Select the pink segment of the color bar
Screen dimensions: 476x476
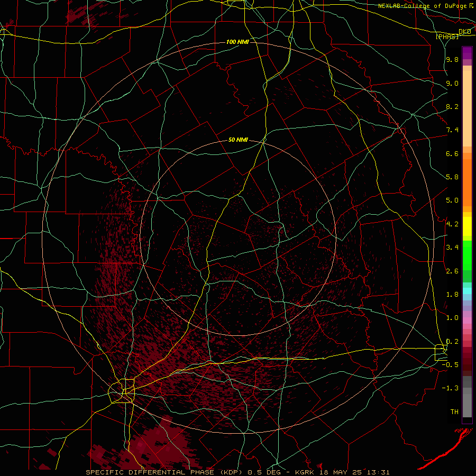point(467,321)
